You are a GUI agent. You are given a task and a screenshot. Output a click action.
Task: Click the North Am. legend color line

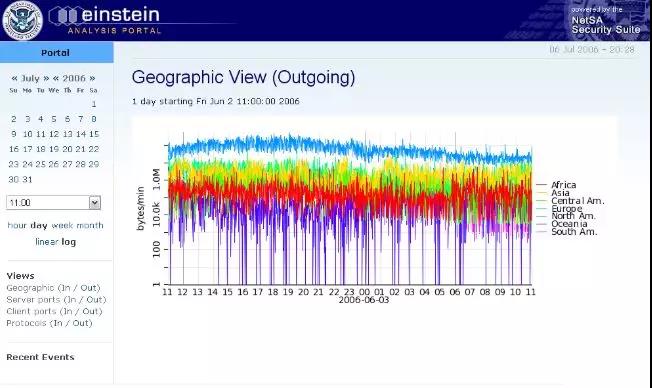point(541,216)
